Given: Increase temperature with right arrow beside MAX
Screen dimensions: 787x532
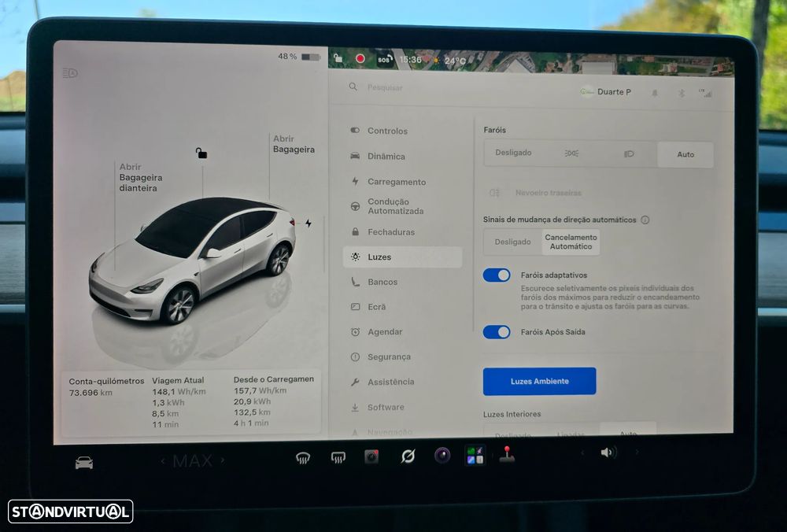Looking at the screenshot, I should (223, 460).
